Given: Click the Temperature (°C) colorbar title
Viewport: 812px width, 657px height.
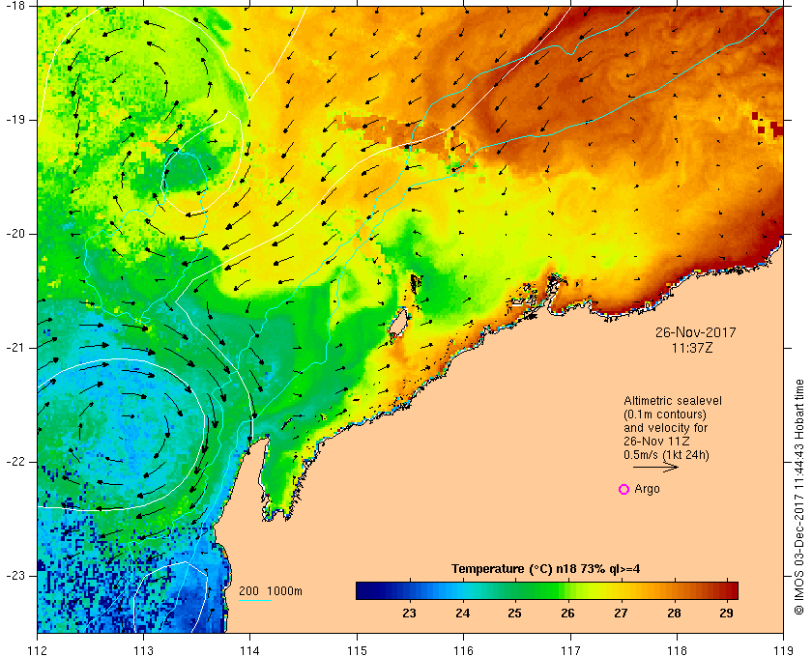Looking at the screenshot, I should tap(545, 569).
